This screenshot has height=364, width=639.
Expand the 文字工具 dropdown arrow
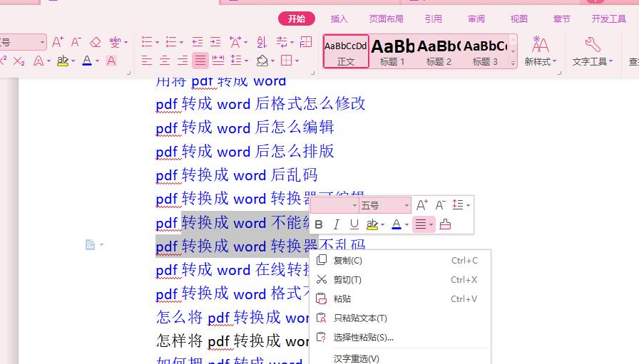click(x=610, y=61)
